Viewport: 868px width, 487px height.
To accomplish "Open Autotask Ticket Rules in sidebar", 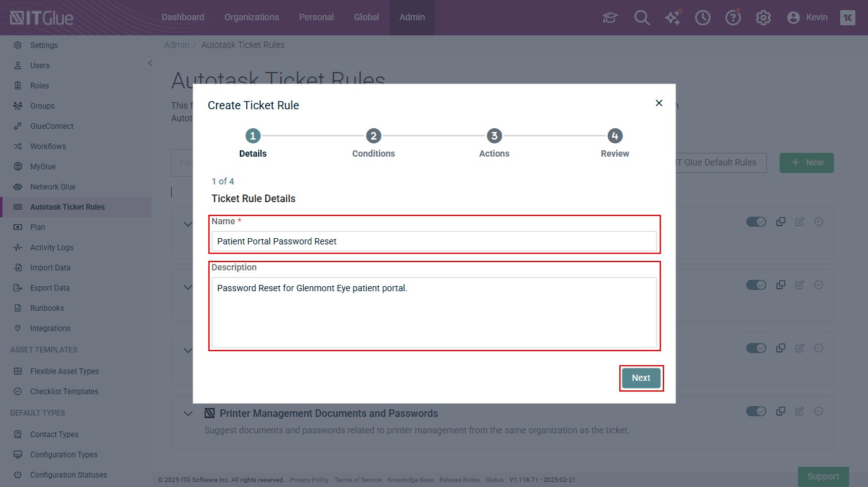I will coord(76,207).
